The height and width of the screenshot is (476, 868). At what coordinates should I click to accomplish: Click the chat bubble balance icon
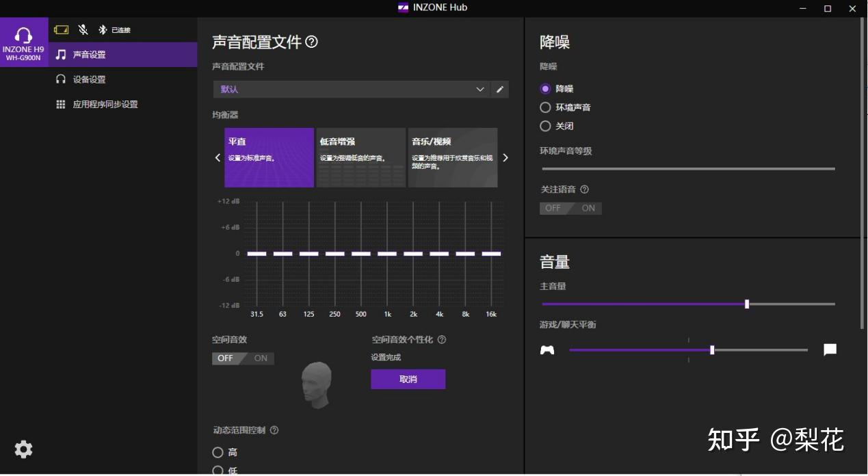pos(830,350)
